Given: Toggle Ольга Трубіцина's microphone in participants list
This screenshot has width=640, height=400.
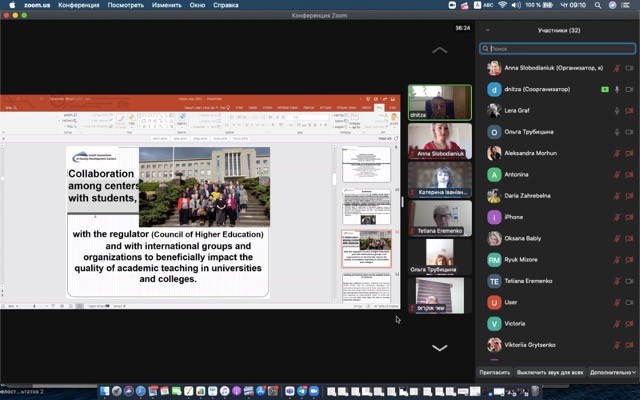Looking at the screenshot, I should 617,131.
